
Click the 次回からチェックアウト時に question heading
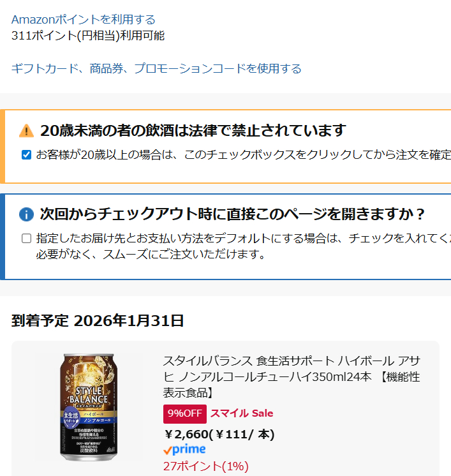(x=232, y=214)
